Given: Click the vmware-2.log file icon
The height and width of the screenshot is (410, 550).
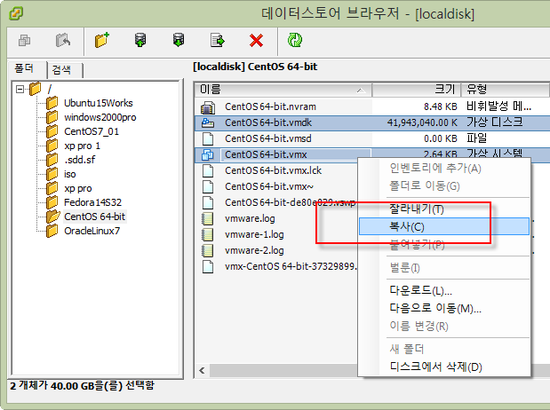Looking at the screenshot, I should pyautogui.click(x=208, y=250).
